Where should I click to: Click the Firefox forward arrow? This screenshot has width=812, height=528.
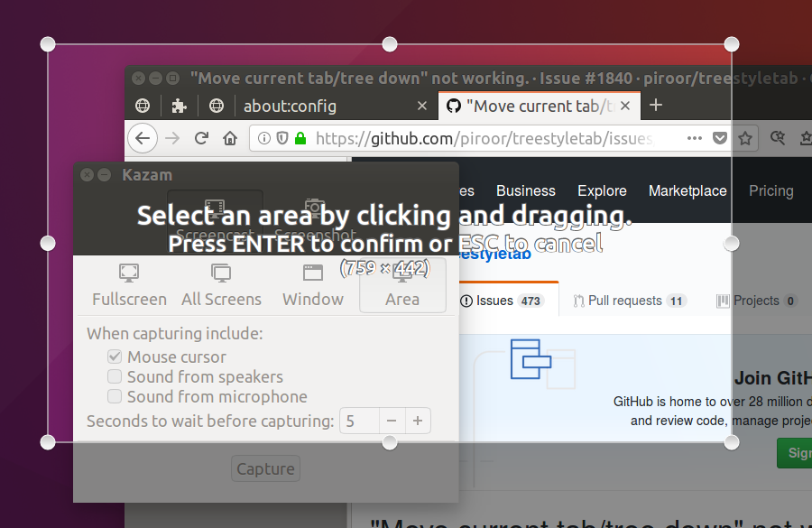172,138
